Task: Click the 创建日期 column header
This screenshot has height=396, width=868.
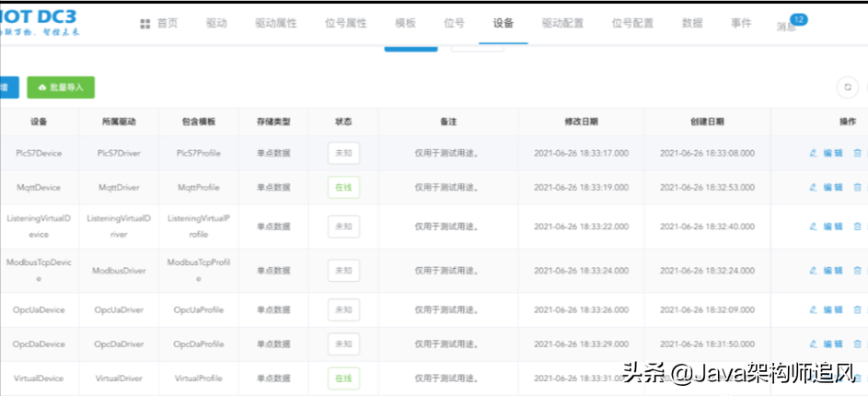Action: 707,122
